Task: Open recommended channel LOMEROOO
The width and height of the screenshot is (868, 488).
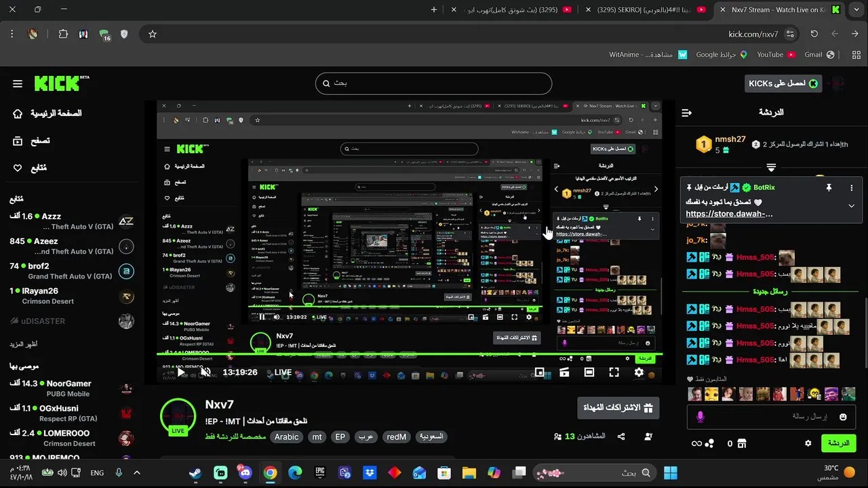Action: coord(71,439)
